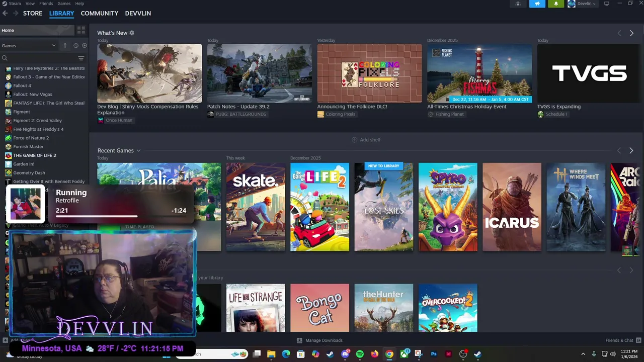The height and width of the screenshot is (362, 644).
Task: Click the Home button in the sidebar
Action: tap(38, 30)
